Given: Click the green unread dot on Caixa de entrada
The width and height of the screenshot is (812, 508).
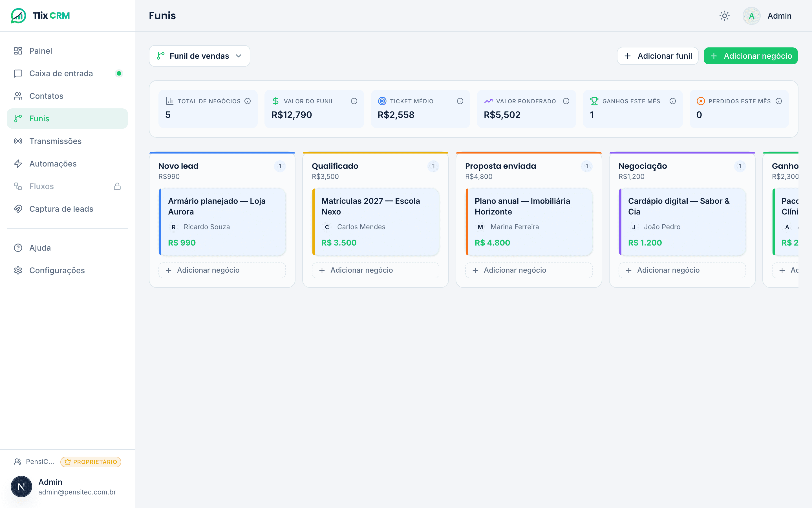Looking at the screenshot, I should click(x=119, y=73).
